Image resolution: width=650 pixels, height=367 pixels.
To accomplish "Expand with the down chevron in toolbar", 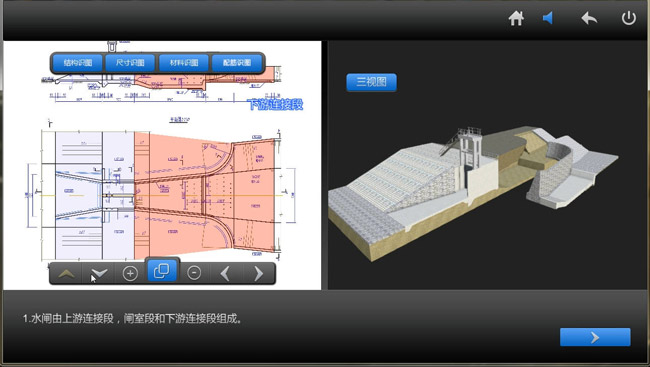I will (99, 274).
